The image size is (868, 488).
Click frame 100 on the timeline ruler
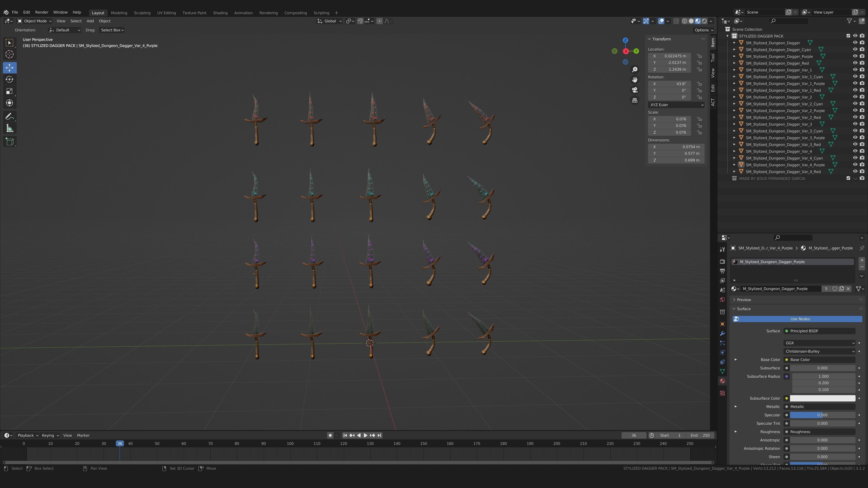pyautogui.click(x=290, y=443)
